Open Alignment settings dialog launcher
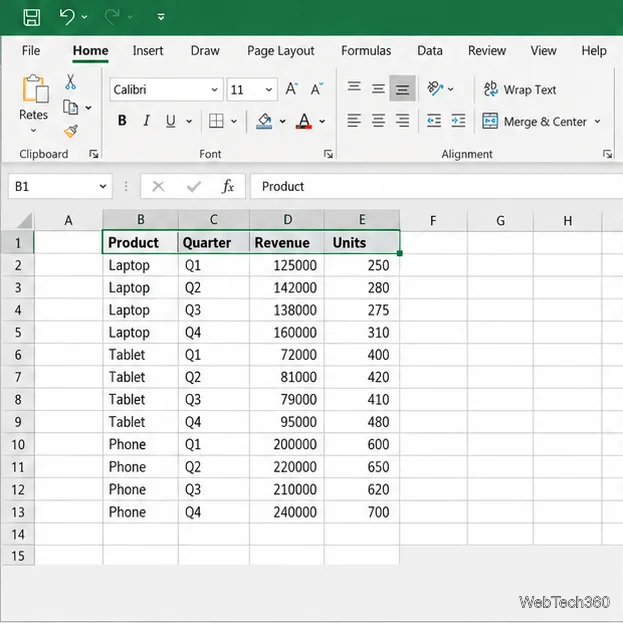 (x=607, y=154)
